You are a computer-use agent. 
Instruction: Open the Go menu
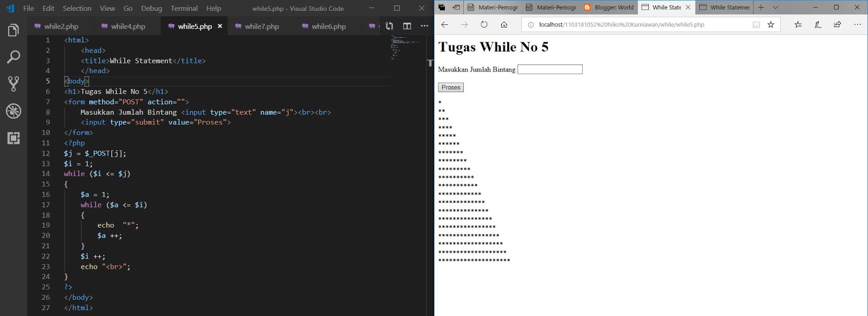click(x=128, y=8)
